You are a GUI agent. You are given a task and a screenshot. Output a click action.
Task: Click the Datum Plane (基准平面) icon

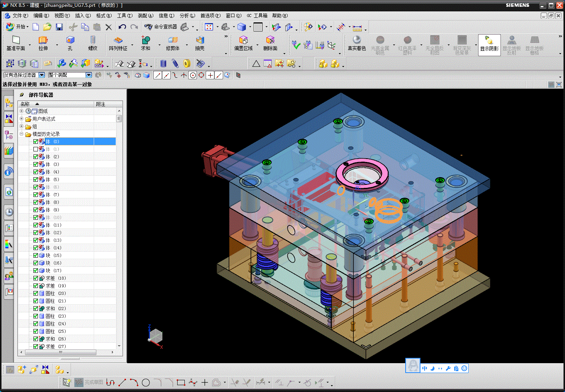click(x=16, y=40)
